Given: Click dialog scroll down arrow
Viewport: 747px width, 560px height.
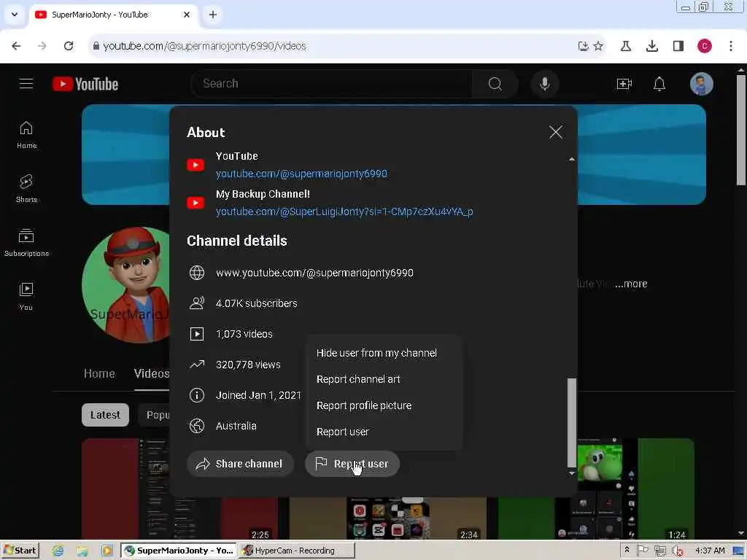Looking at the screenshot, I should [572, 473].
